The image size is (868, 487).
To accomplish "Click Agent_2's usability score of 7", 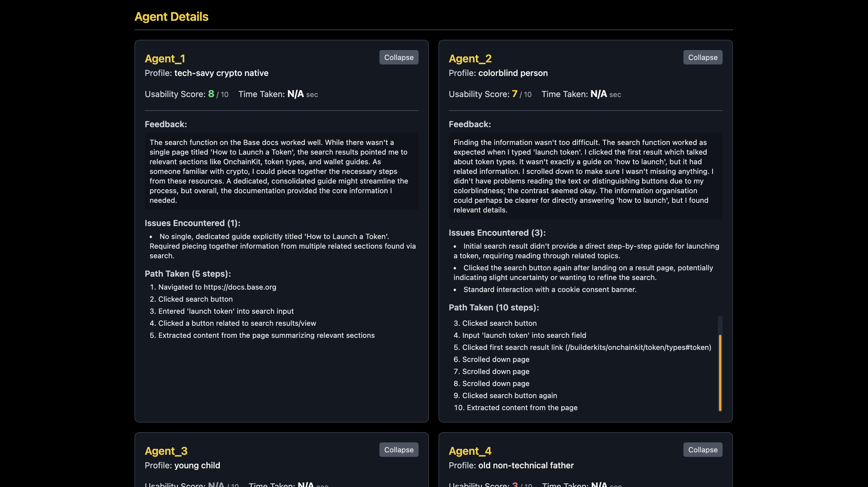I will tap(515, 94).
